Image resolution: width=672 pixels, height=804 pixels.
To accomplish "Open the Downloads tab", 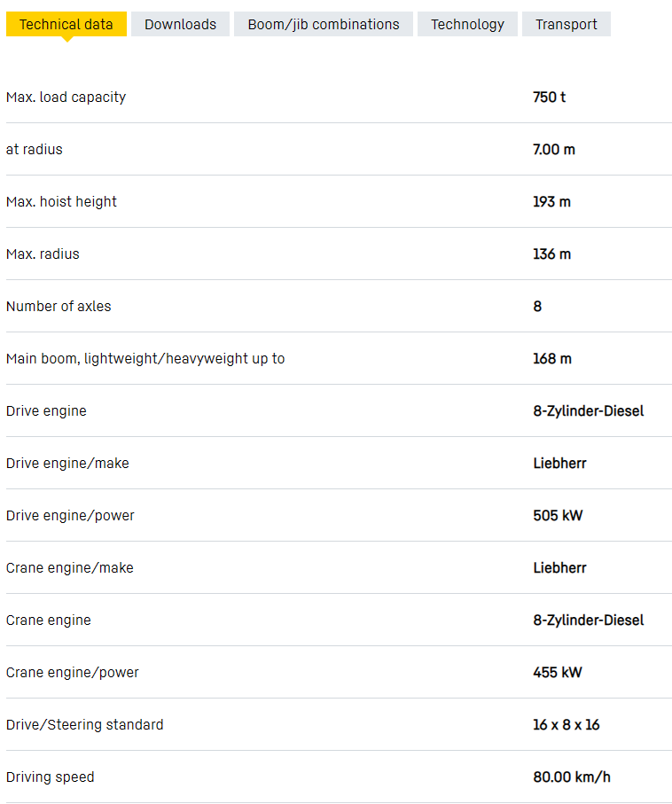I will click(x=180, y=24).
